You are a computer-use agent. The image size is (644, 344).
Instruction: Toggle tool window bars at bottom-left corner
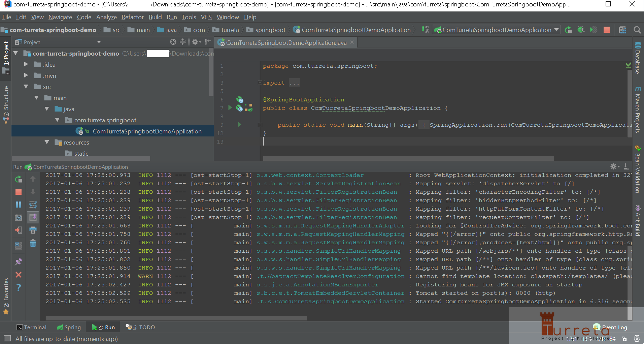[7, 338]
